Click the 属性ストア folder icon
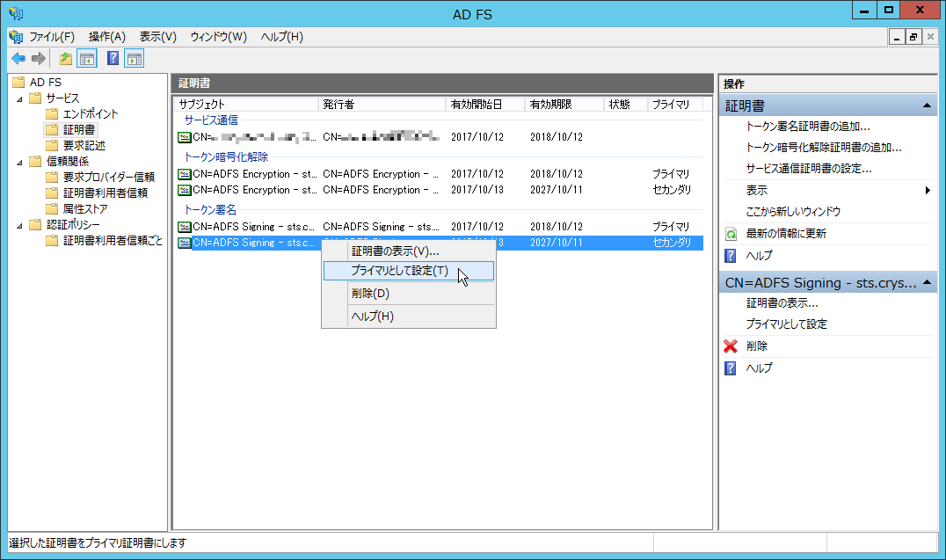This screenshot has height=560, width=946. point(52,209)
